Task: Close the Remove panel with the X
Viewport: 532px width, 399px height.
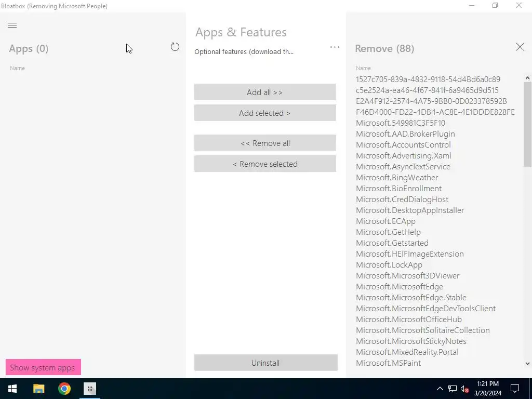Action: point(520,47)
